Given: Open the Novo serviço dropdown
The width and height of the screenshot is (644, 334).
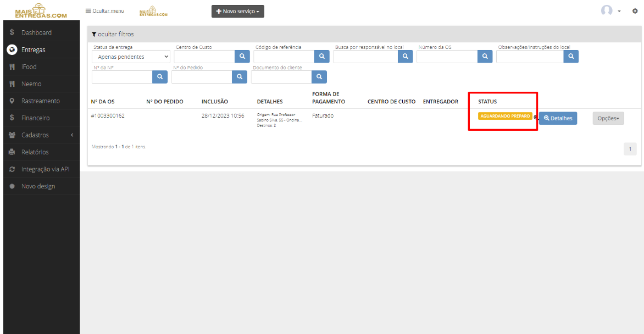Looking at the screenshot, I should (238, 12).
